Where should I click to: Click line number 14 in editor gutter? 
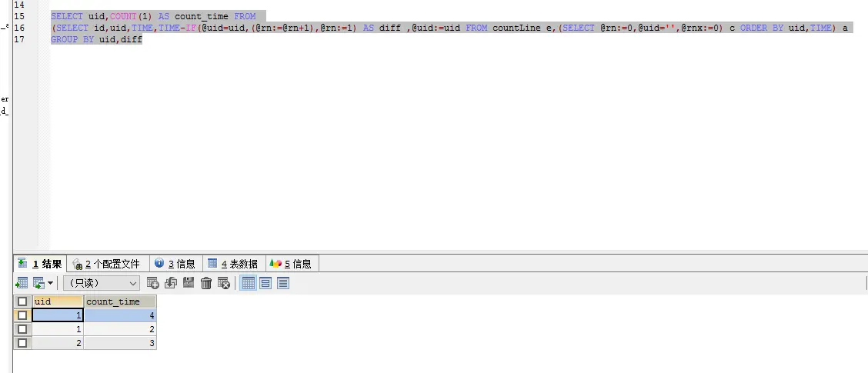(18, 5)
